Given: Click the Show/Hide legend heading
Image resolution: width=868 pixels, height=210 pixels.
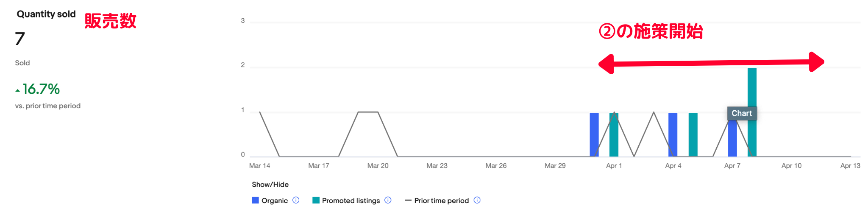Looking at the screenshot, I should click(270, 185).
